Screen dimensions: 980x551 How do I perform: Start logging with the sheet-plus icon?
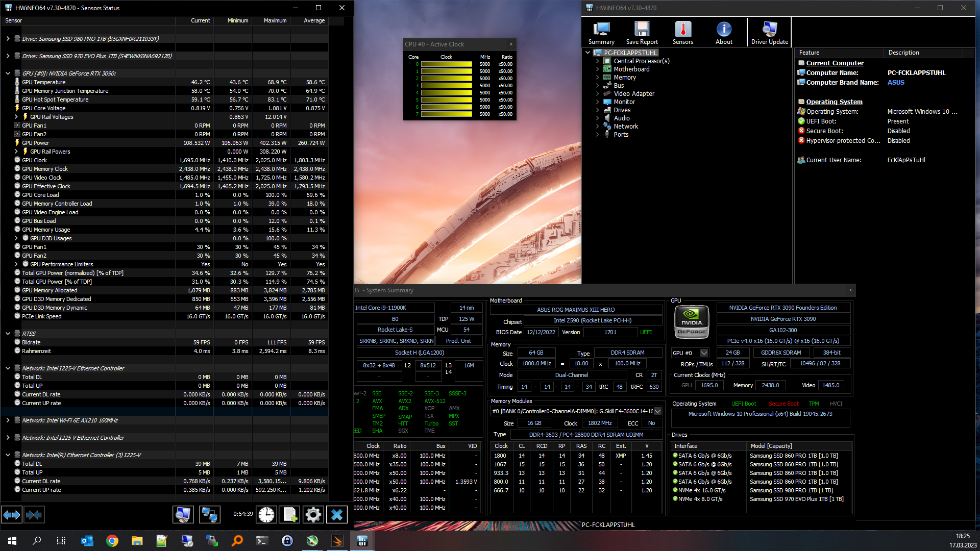coord(289,514)
